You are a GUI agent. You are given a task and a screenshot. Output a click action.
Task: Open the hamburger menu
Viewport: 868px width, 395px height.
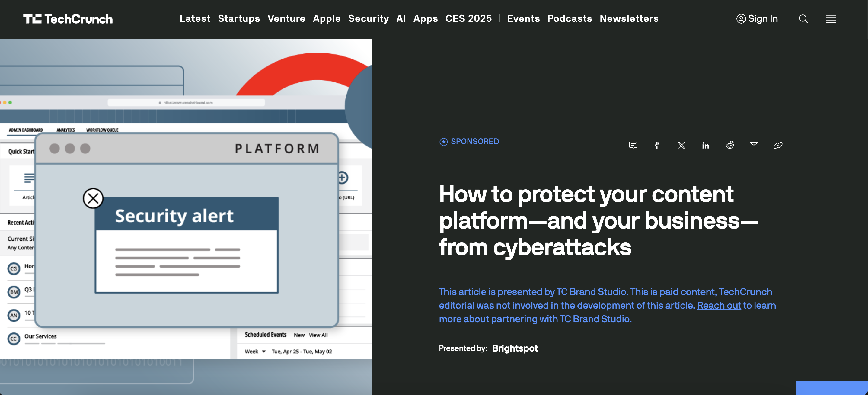(x=831, y=19)
